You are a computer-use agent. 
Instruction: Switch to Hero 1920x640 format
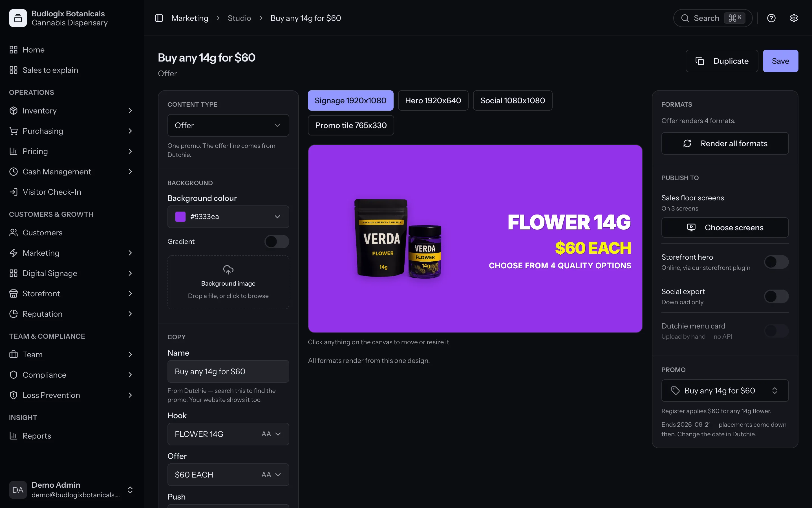click(433, 100)
